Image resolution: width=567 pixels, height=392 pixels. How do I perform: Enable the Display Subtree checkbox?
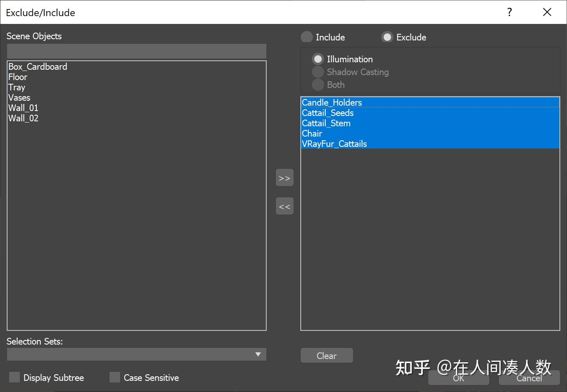[x=14, y=377]
